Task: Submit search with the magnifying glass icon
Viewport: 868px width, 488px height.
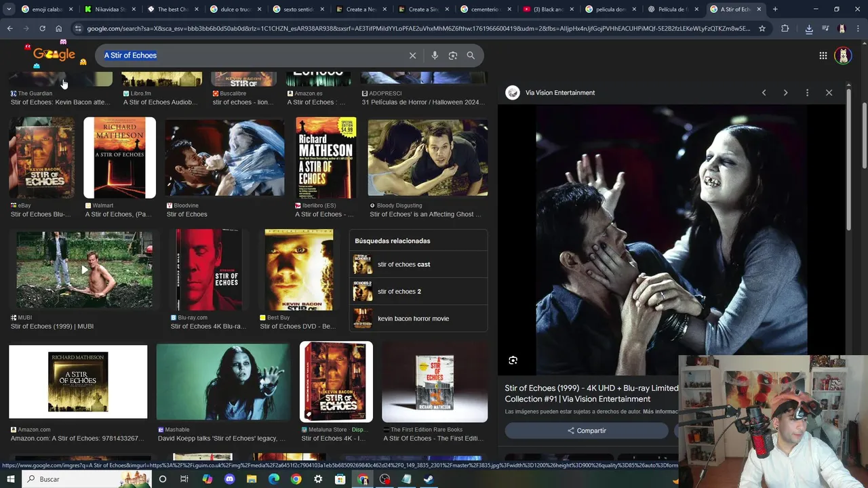Action: (x=471, y=56)
